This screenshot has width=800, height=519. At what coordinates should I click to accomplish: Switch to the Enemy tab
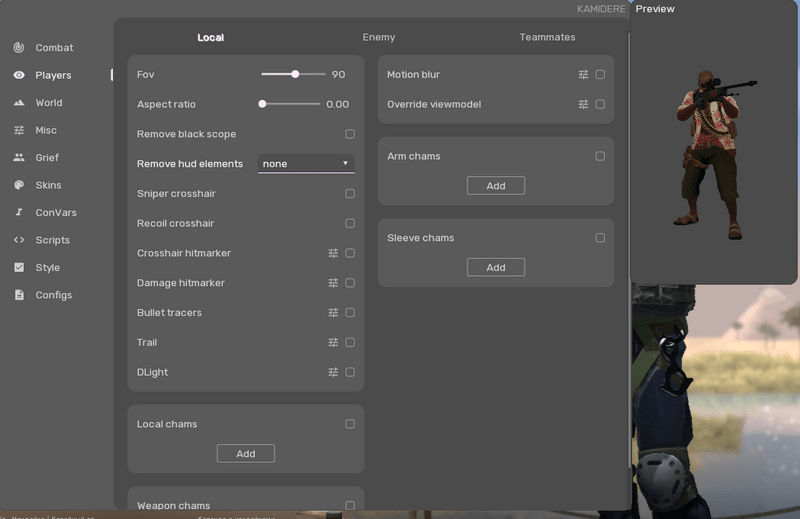click(378, 37)
